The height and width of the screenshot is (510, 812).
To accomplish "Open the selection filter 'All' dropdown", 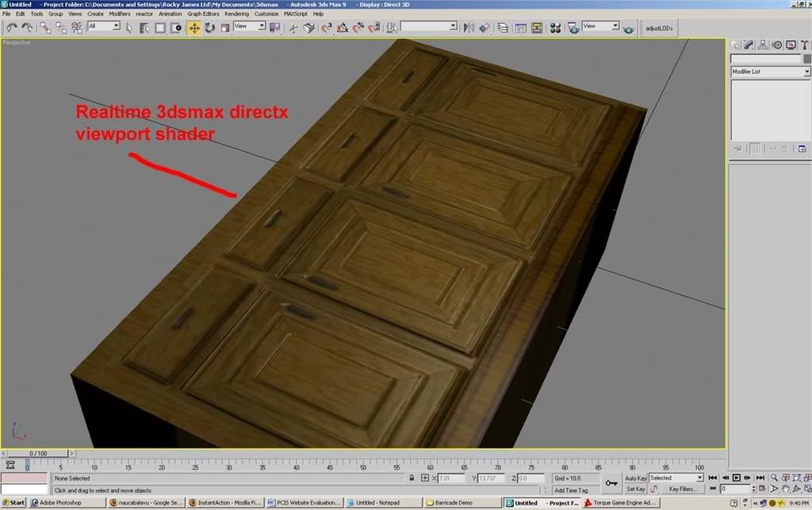I will coord(104,26).
